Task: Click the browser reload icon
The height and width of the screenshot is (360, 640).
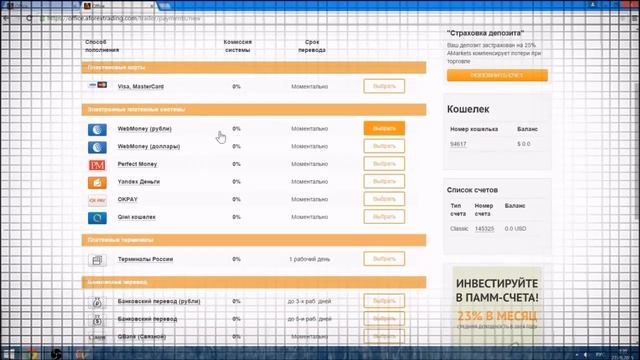Action: point(29,18)
